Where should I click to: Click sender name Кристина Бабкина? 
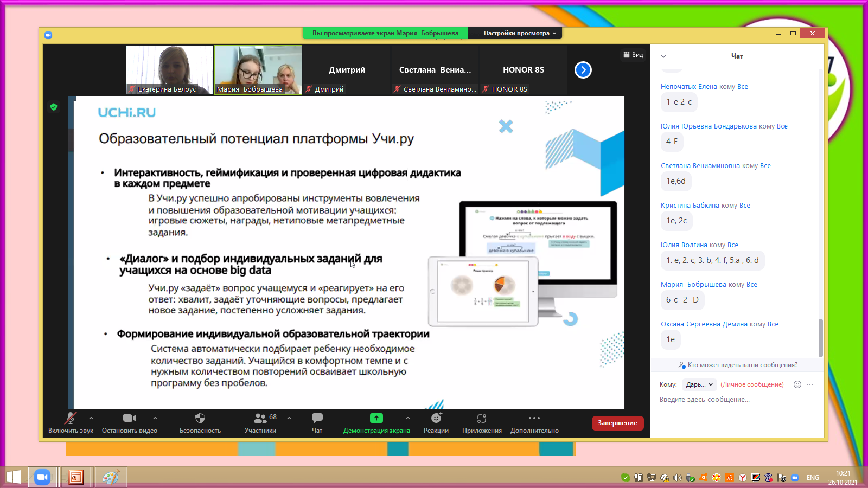690,206
